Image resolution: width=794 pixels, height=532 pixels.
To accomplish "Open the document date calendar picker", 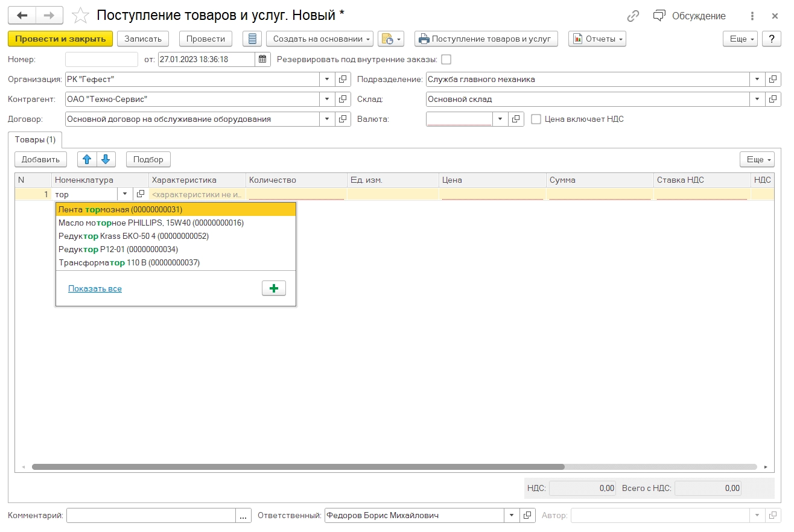I will tap(262, 59).
